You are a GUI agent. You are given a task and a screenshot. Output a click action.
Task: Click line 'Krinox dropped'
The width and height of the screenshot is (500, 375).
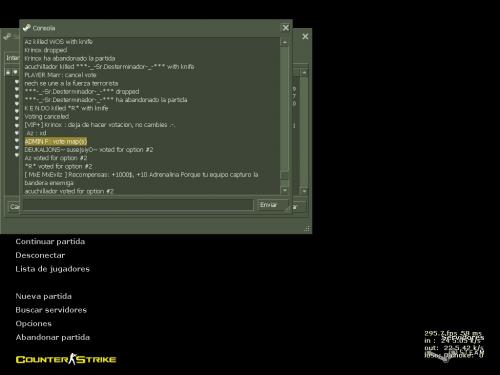[46, 50]
